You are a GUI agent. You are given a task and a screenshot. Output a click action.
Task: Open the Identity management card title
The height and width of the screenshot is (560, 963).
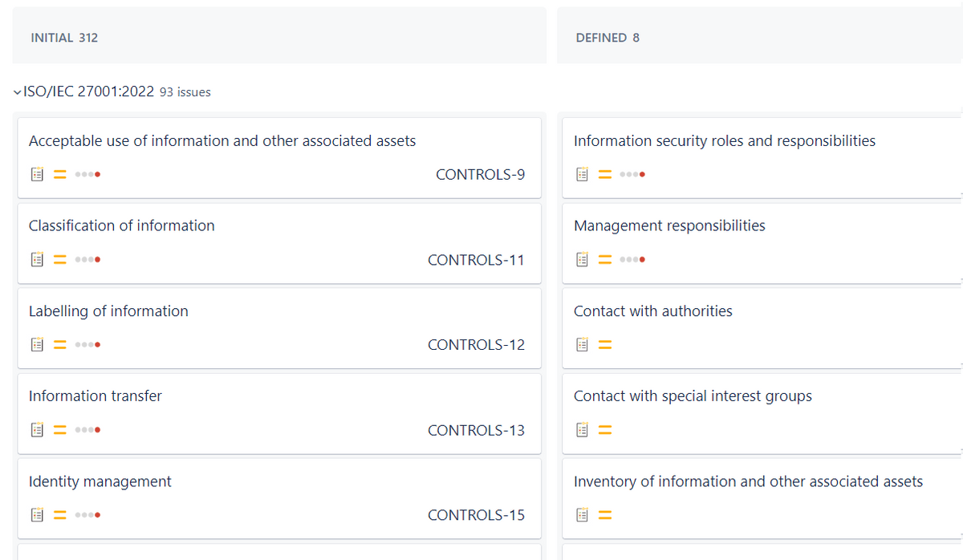100,481
